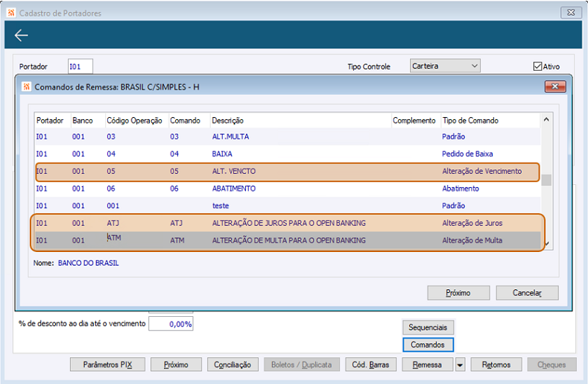Click the Comandos de Remessa dialog icon

(x=26, y=86)
